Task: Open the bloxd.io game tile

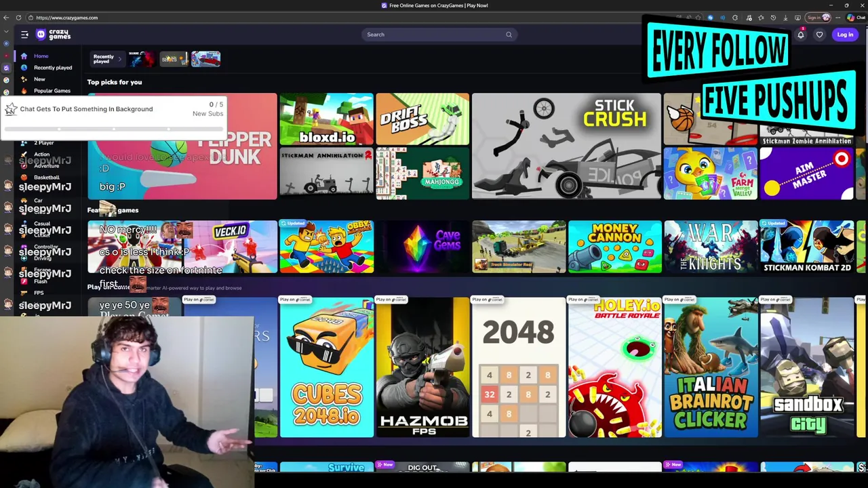Action: click(x=326, y=119)
